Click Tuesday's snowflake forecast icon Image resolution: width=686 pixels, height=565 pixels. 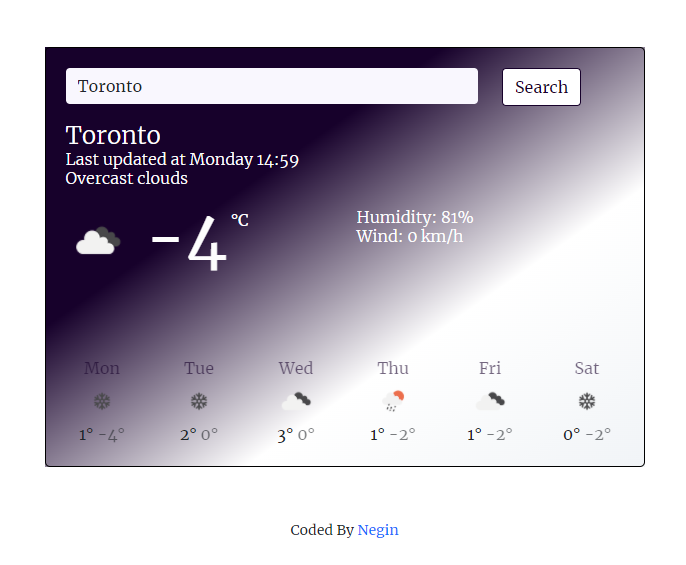(199, 402)
